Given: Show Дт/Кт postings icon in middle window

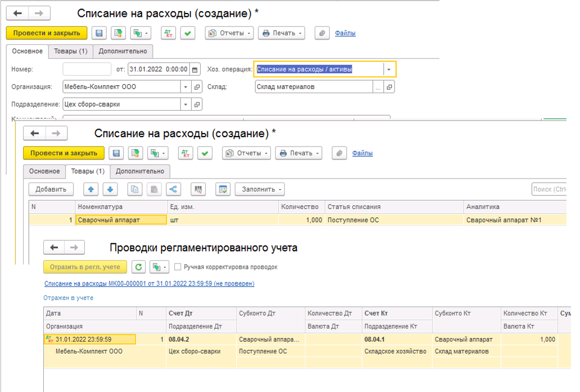Looking at the screenshot, I should pyautogui.click(x=185, y=153).
